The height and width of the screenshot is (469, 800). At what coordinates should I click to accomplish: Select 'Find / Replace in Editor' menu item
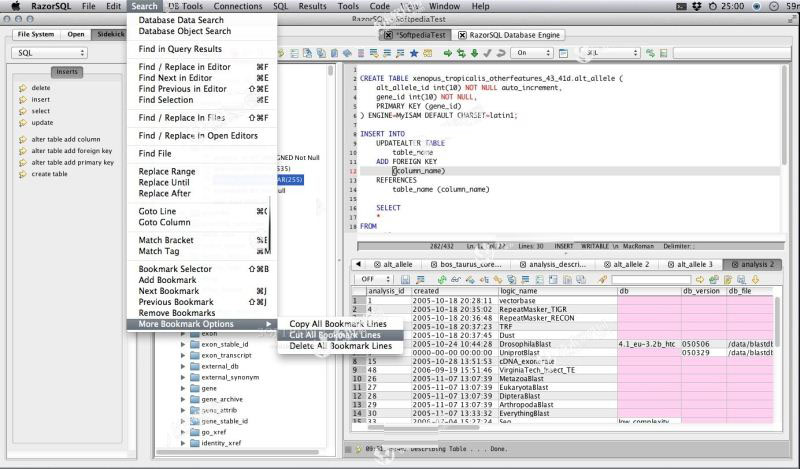(x=202, y=67)
